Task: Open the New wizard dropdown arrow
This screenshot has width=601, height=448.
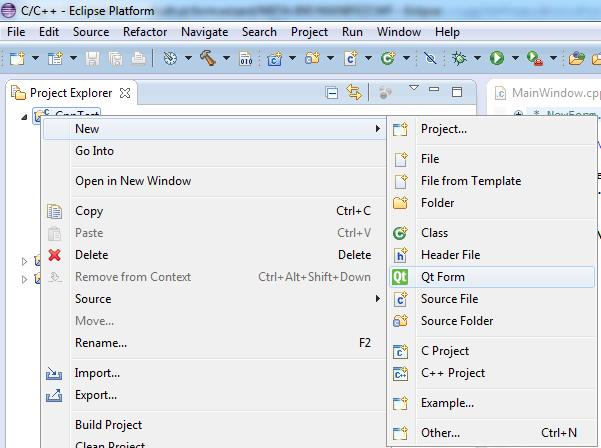Action: pos(35,58)
